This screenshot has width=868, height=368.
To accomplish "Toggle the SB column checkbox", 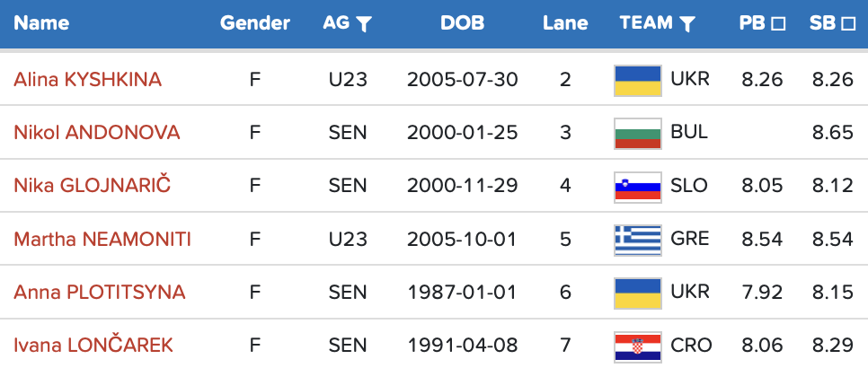I will click(x=847, y=24).
